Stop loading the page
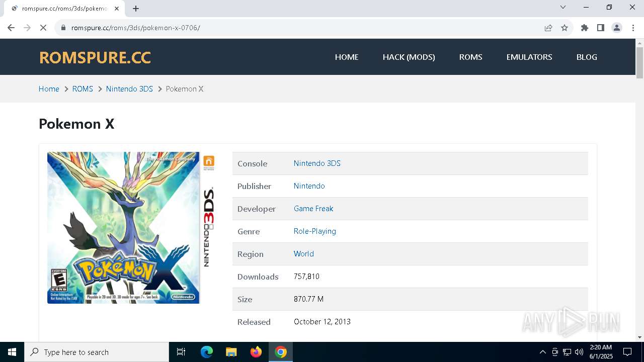Screen dimensions: 644x362 (43, 28)
